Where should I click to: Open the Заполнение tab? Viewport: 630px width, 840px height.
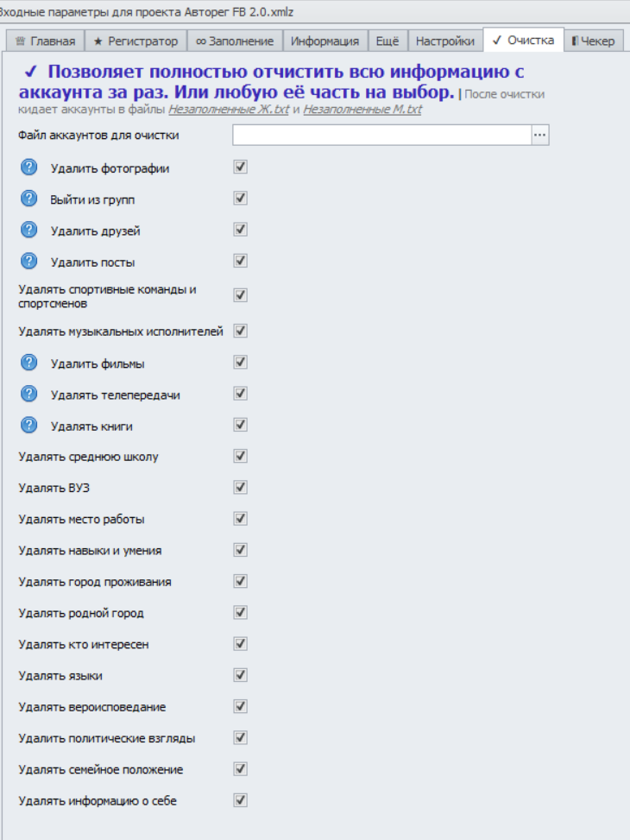tap(235, 41)
